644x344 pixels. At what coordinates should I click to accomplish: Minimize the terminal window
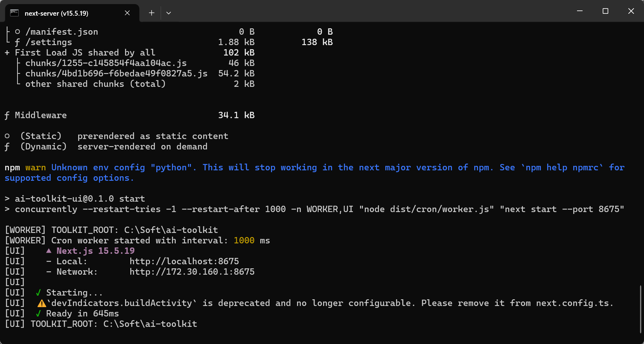(x=580, y=11)
